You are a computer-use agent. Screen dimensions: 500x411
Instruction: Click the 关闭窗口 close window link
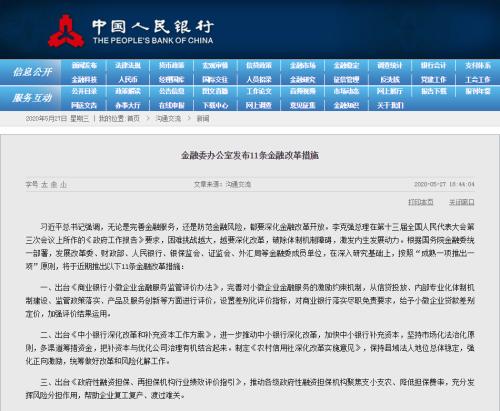pyautogui.click(x=461, y=202)
